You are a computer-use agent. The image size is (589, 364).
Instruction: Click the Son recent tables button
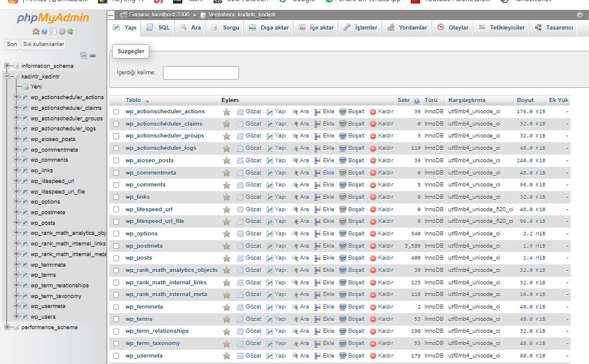[12, 44]
